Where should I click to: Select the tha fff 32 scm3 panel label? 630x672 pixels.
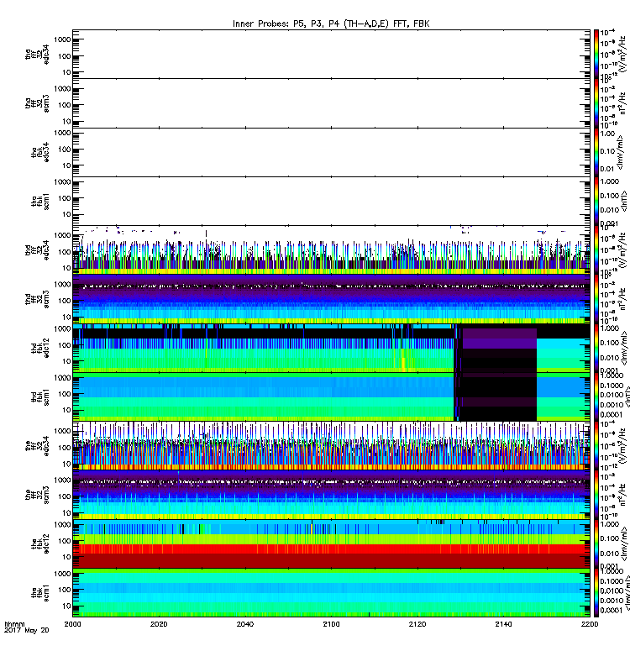click(x=37, y=103)
